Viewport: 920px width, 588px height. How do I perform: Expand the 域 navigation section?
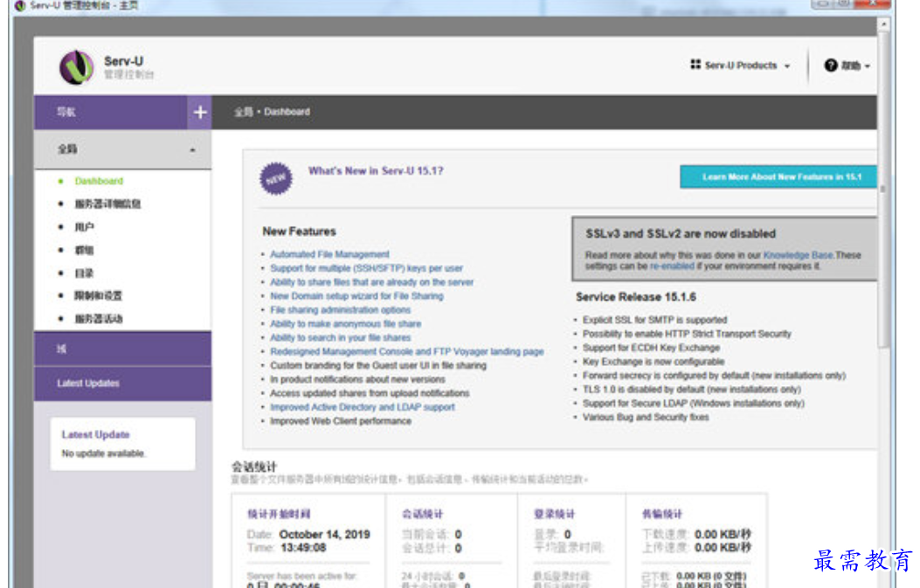coord(122,349)
